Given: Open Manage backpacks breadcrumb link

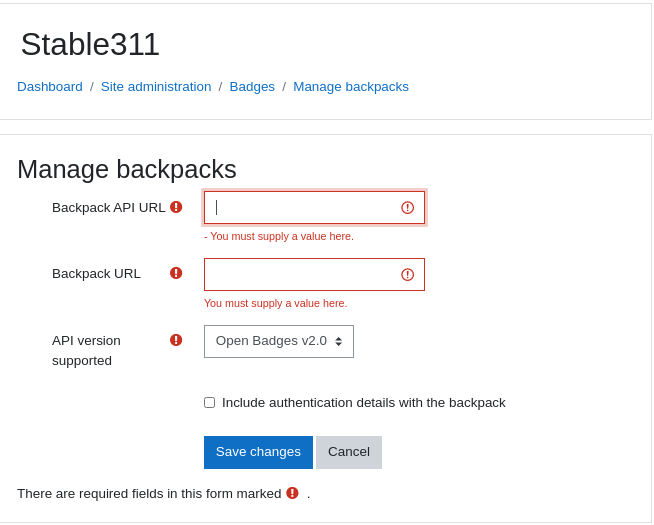Looking at the screenshot, I should coord(351,87).
